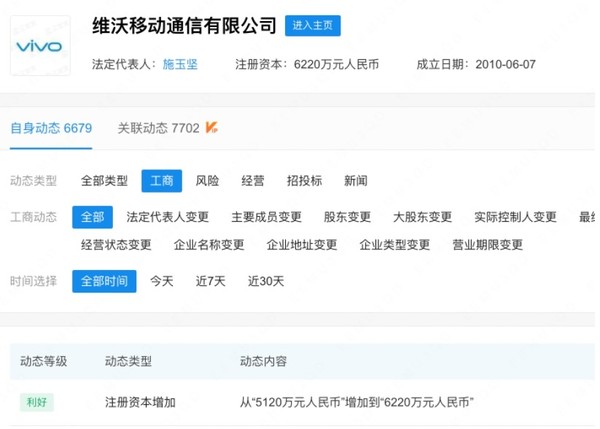Choose 股东变更 filter option
This screenshot has height=429, width=600.
[347, 217]
